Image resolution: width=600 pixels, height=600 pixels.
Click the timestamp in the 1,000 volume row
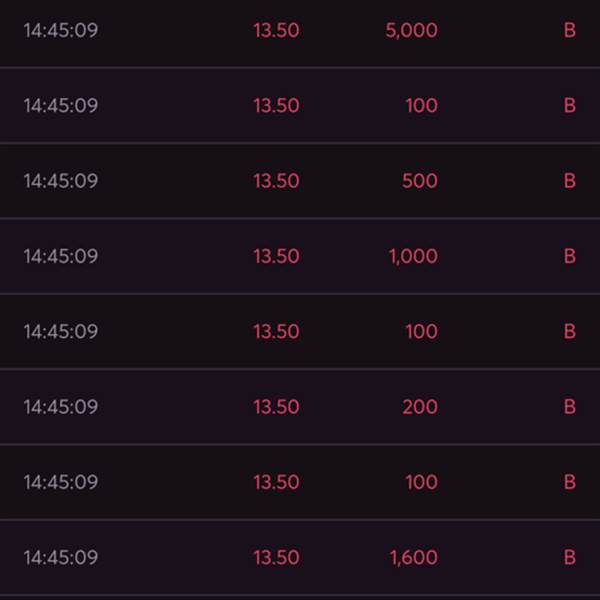(61, 256)
